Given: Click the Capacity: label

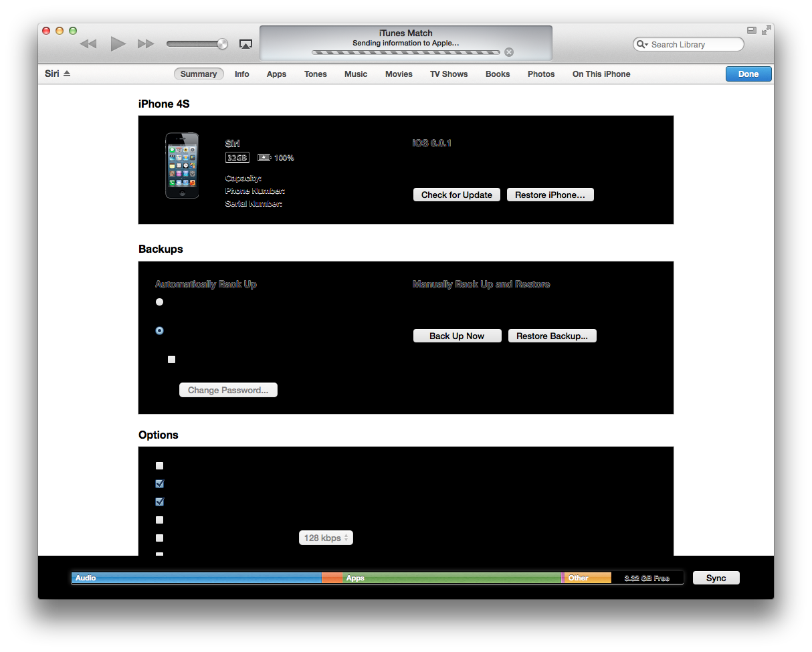Looking at the screenshot, I should click(243, 179).
